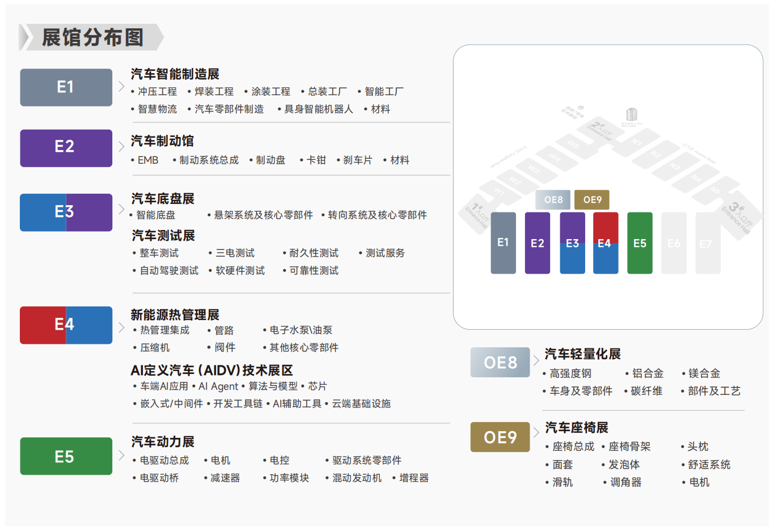Click the building icon atop the map
The width and height of the screenshot is (774, 532).
pos(632,114)
